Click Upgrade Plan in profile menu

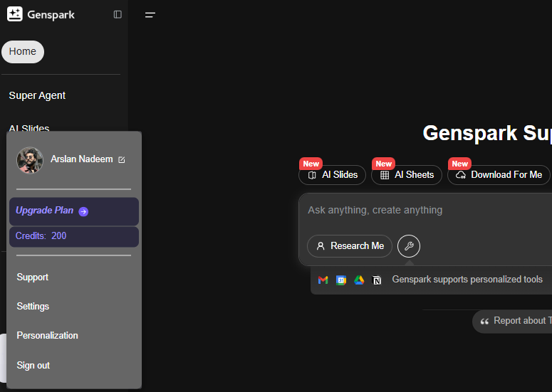[x=74, y=211]
